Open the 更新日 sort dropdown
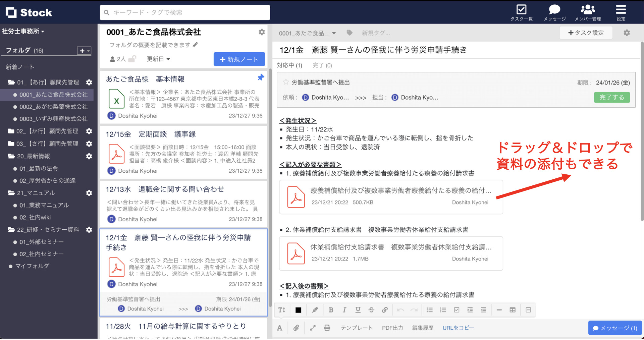This screenshot has height=340, width=644. (158, 59)
